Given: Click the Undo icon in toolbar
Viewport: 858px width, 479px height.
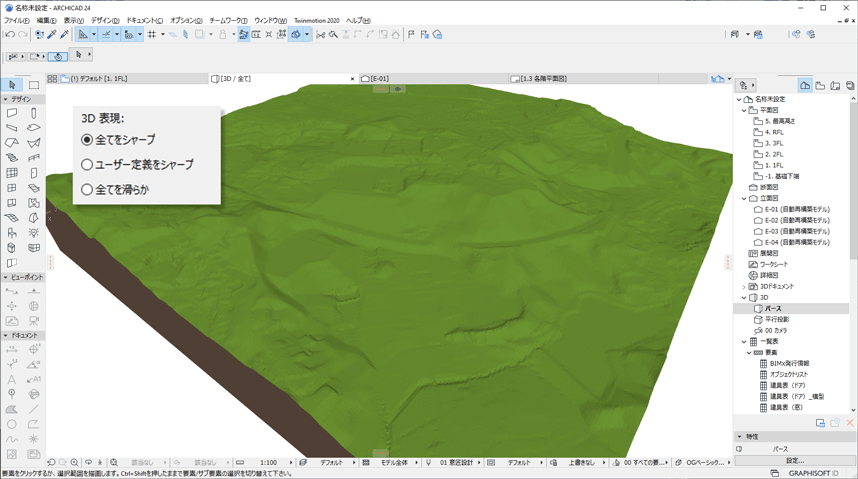Looking at the screenshot, I should pos(9,34).
